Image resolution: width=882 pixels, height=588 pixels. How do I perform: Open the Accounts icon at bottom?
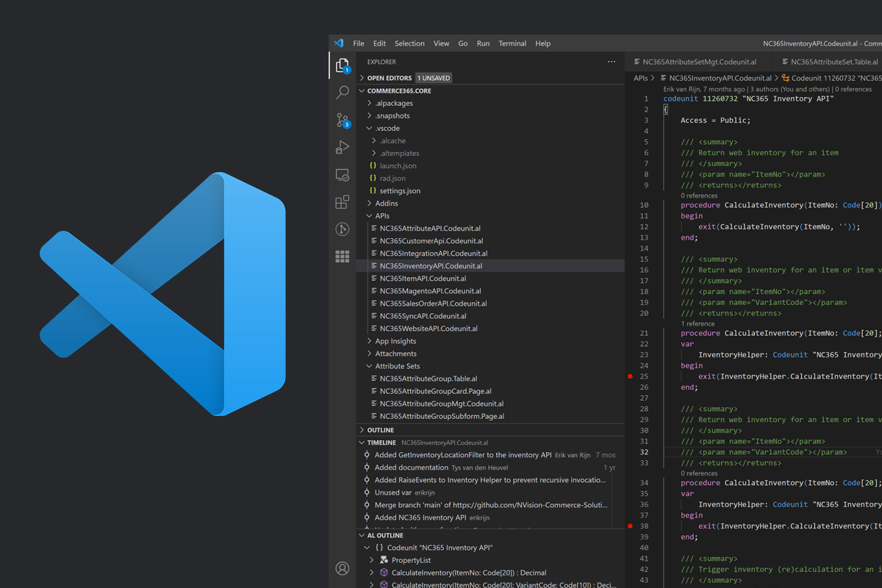tap(343, 568)
